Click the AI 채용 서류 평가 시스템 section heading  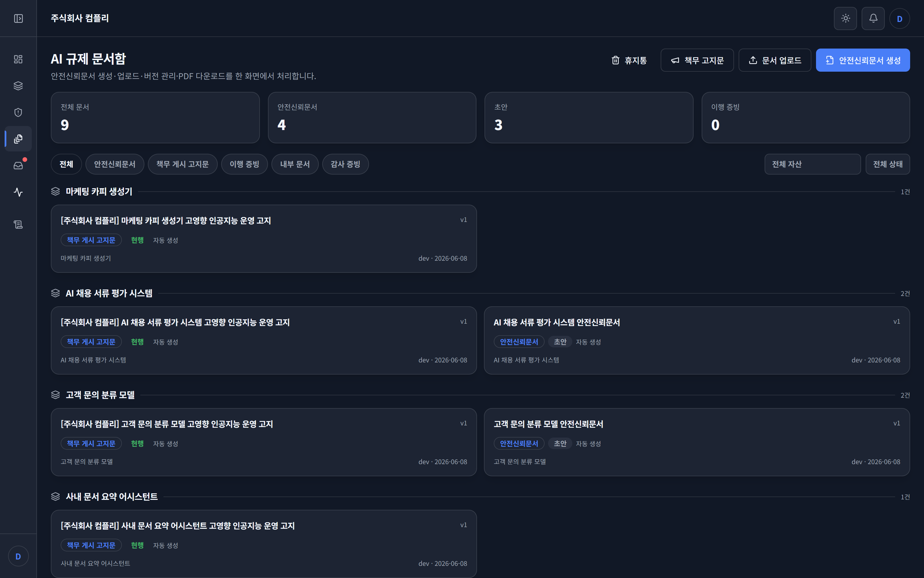[109, 293]
